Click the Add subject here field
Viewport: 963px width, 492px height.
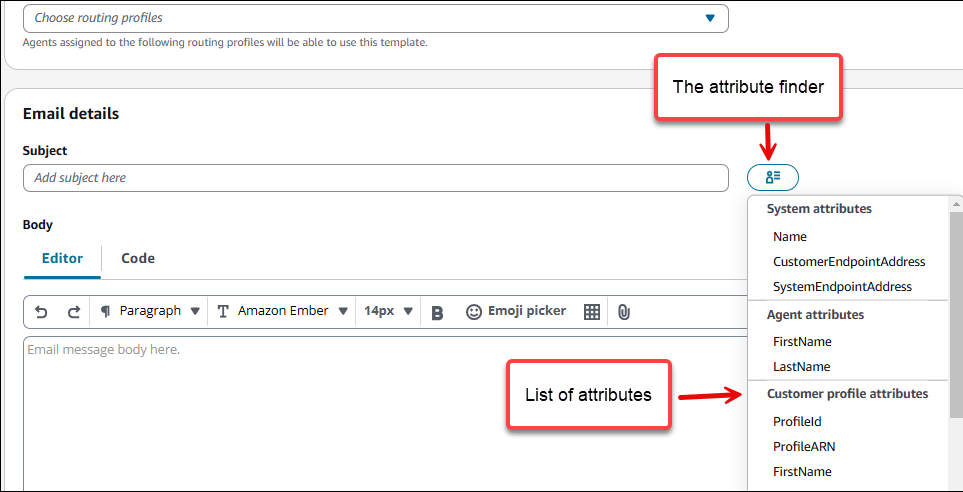[x=375, y=178]
